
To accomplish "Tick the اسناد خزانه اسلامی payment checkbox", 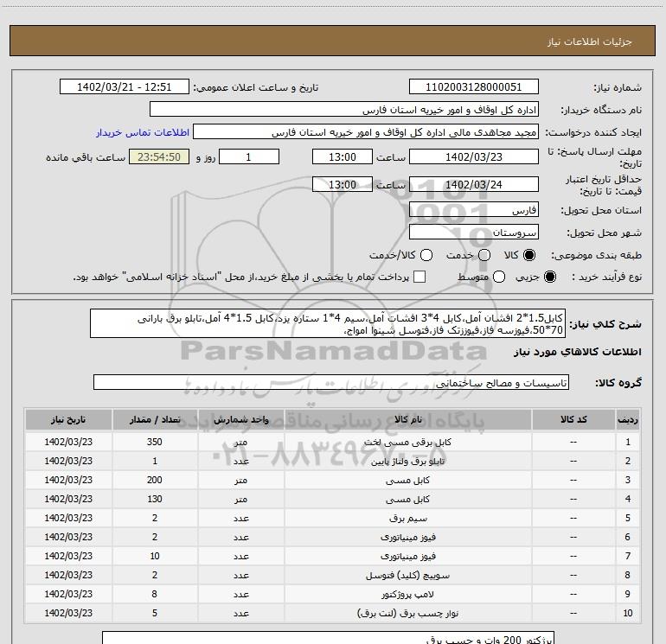I will [419, 277].
